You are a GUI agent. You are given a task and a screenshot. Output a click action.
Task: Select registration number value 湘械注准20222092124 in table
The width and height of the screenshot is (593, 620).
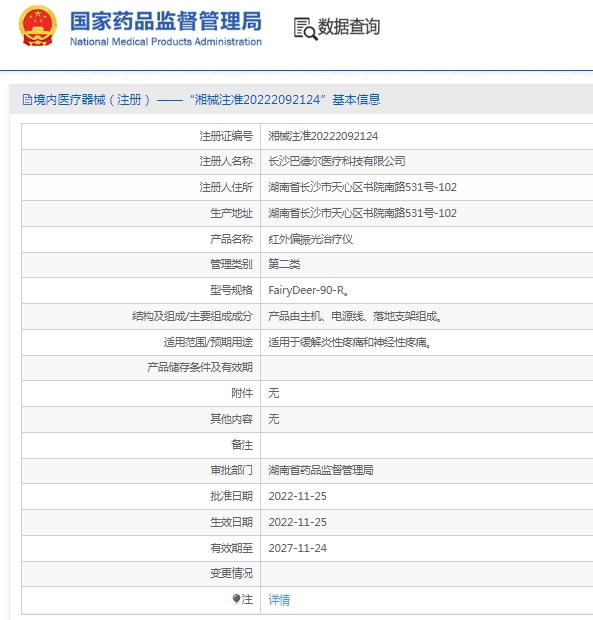point(323,136)
